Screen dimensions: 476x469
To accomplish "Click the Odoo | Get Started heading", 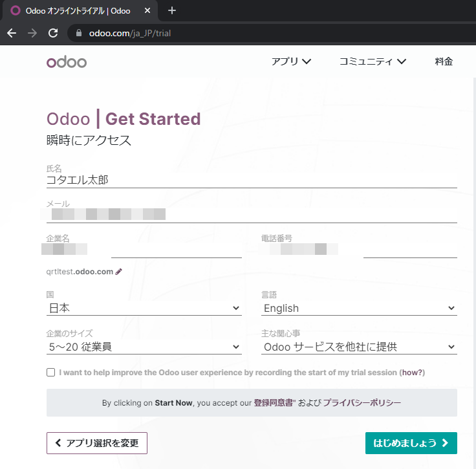I will 124,118.
